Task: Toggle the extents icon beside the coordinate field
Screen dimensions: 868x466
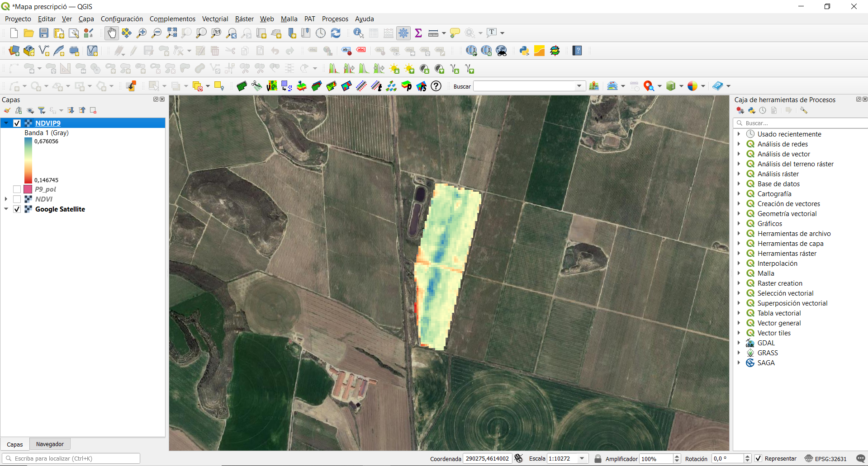Action: (519, 459)
